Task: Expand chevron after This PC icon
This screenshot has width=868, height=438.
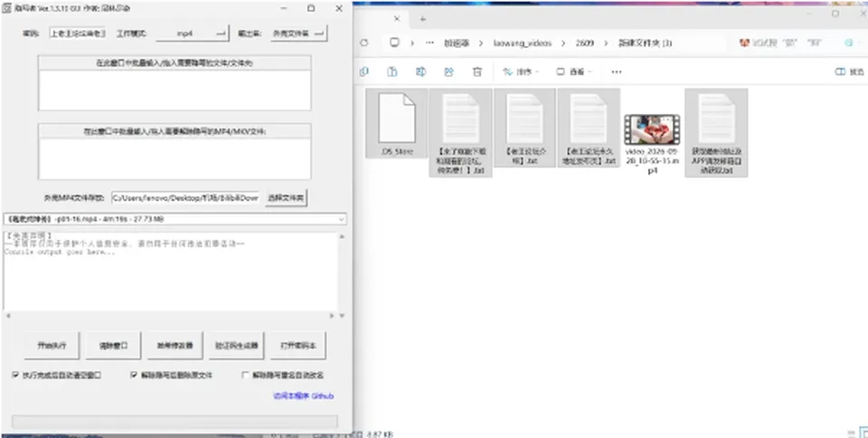Action: coord(412,43)
